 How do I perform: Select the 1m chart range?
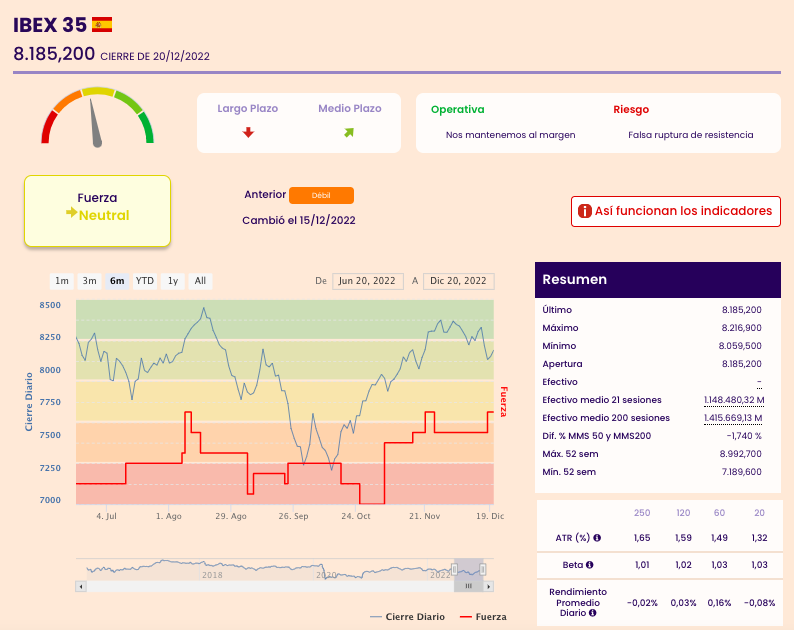click(x=62, y=281)
